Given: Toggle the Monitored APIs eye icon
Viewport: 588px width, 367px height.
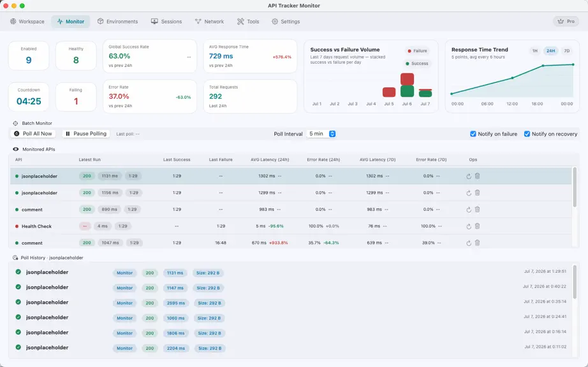Looking at the screenshot, I should coord(16,149).
